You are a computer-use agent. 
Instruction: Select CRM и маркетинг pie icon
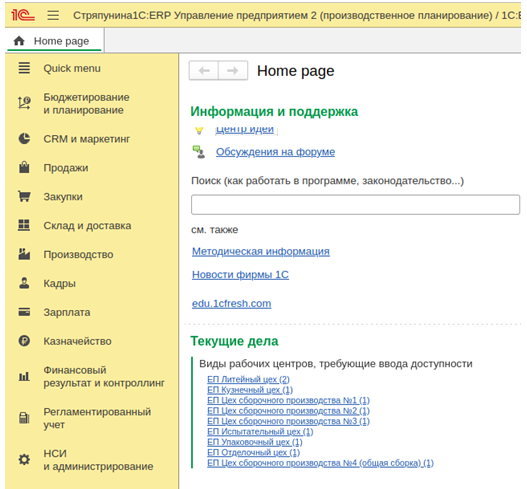(x=24, y=138)
